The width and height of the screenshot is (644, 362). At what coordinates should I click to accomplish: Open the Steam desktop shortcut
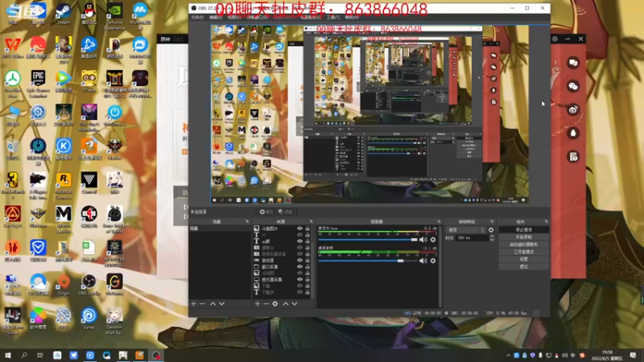tap(64, 14)
